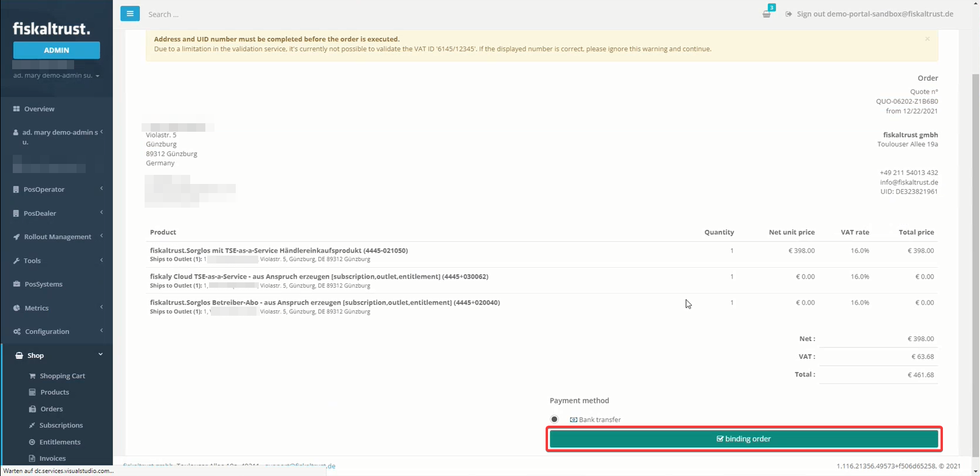Open the account dropdown under ADMIN
The height and width of the screenshot is (476, 980).
click(56, 76)
